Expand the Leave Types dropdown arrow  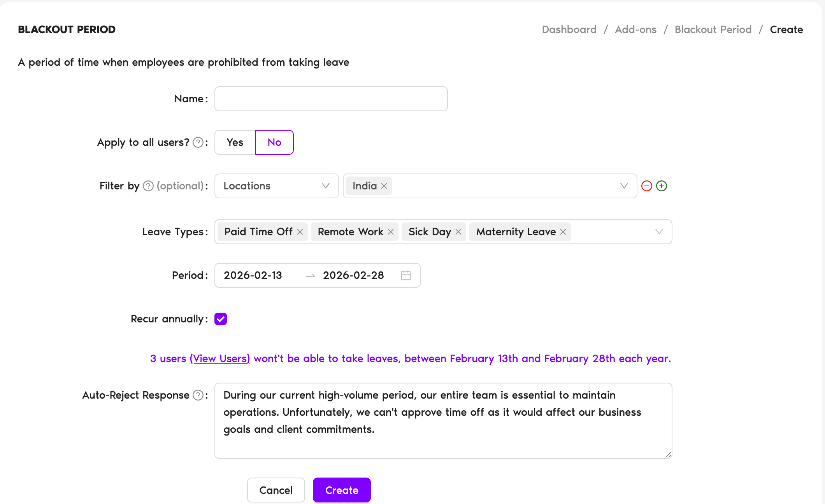659,232
